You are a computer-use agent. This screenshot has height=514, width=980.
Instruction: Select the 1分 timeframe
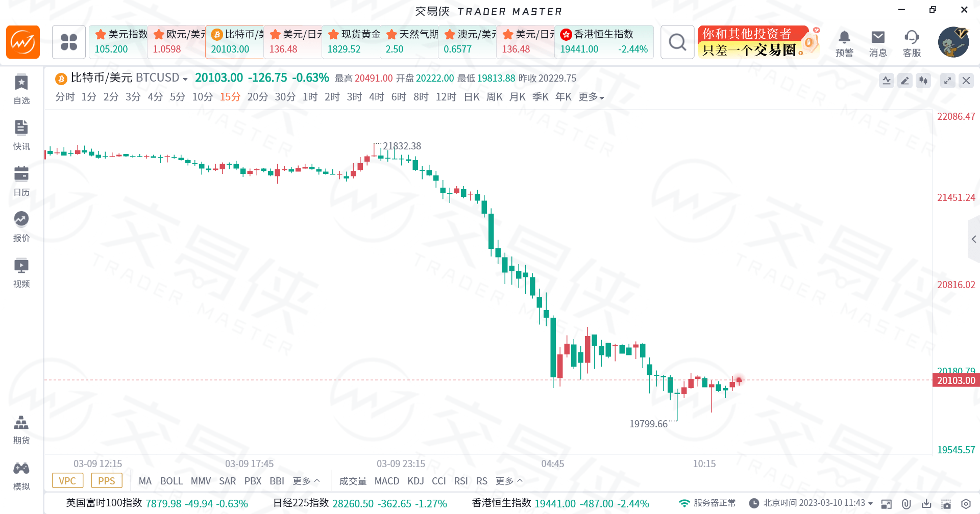(89, 97)
